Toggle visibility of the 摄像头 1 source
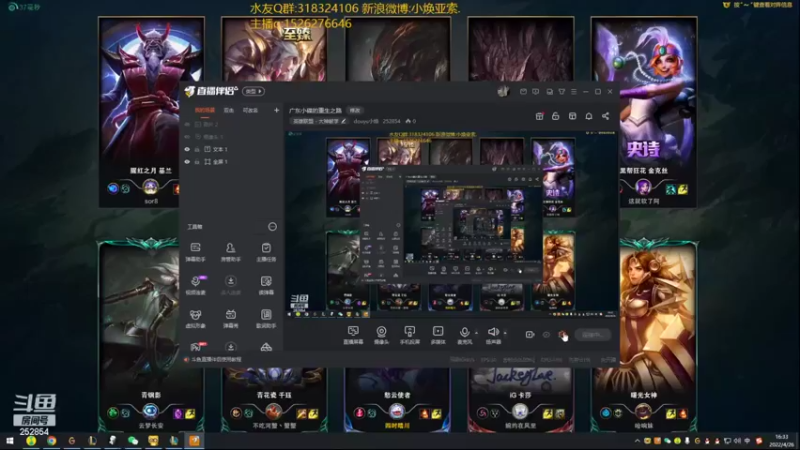The width and height of the screenshot is (800, 450). [187, 137]
